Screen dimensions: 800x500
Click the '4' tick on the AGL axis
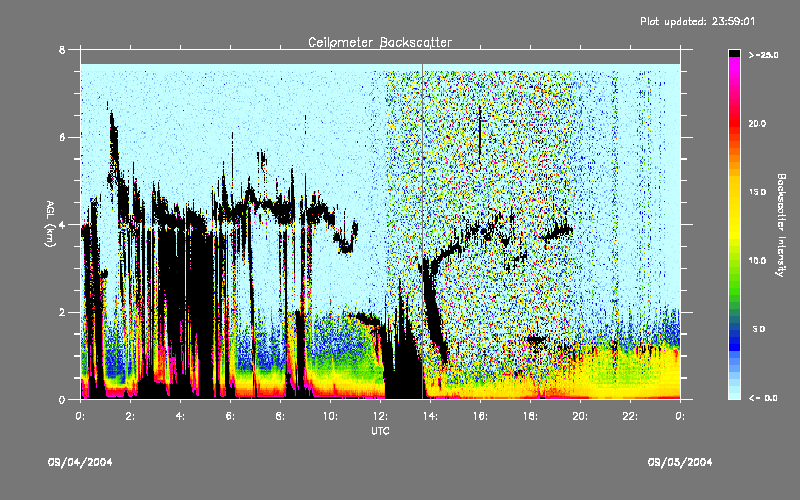point(62,225)
